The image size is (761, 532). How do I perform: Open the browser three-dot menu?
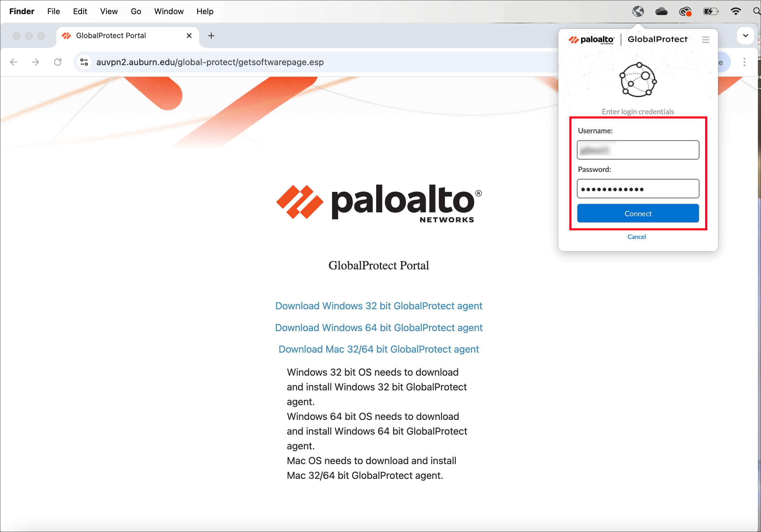(744, 62)
